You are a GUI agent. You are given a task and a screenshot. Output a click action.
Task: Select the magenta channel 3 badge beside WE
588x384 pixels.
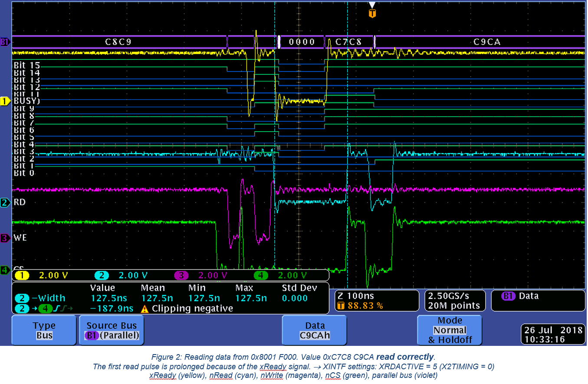coord(5,238)
